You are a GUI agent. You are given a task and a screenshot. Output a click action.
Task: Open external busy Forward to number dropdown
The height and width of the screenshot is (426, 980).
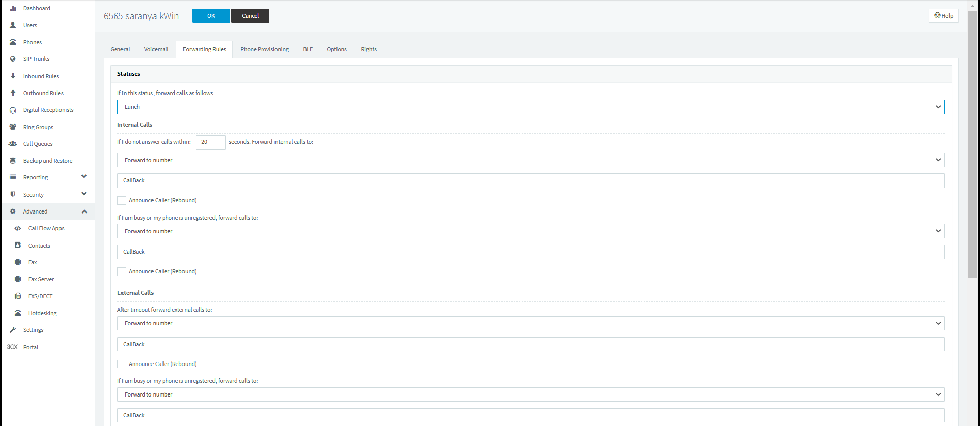(x=531, y=394)
